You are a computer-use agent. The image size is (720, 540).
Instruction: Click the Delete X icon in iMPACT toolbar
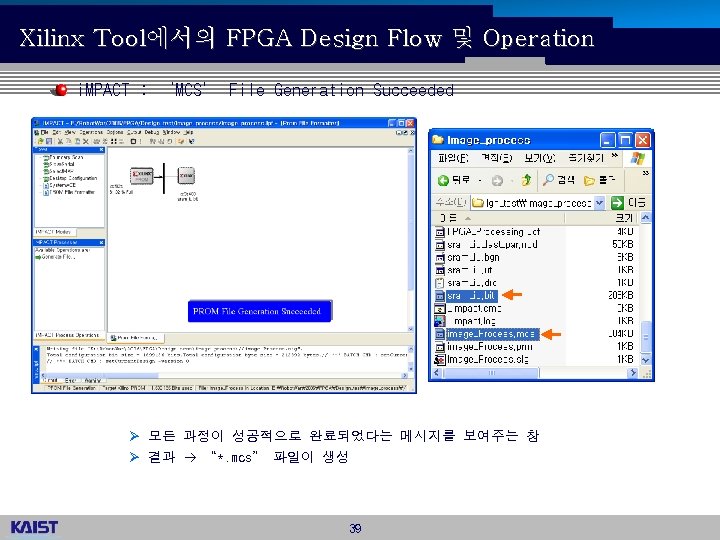(x=86, y=141)
